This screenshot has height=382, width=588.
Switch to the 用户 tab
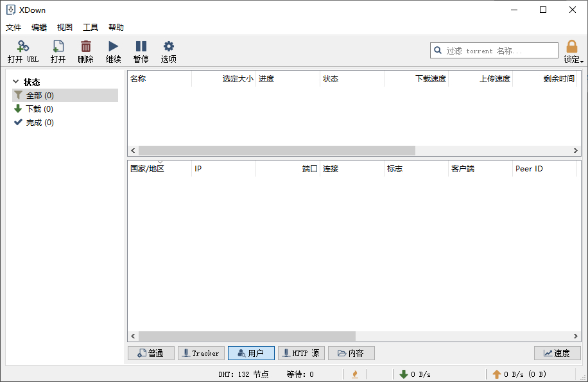(251, 353)
